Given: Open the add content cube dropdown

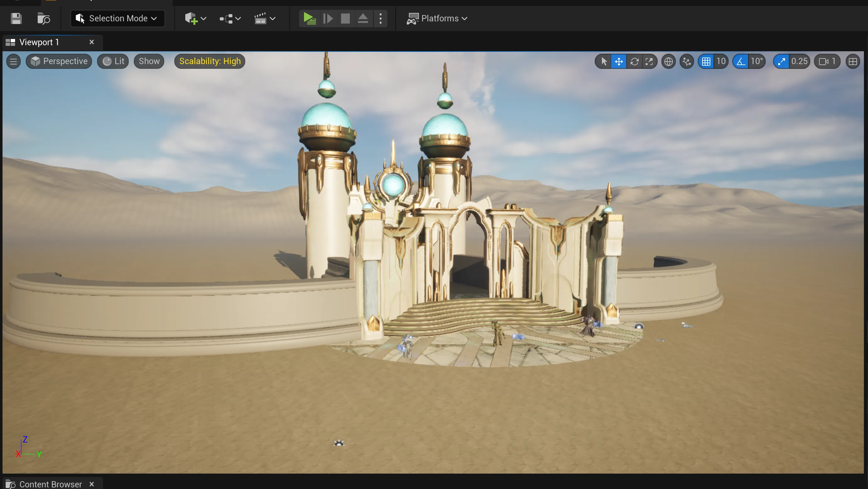Looking at the screenshot, I should [195, 19].
